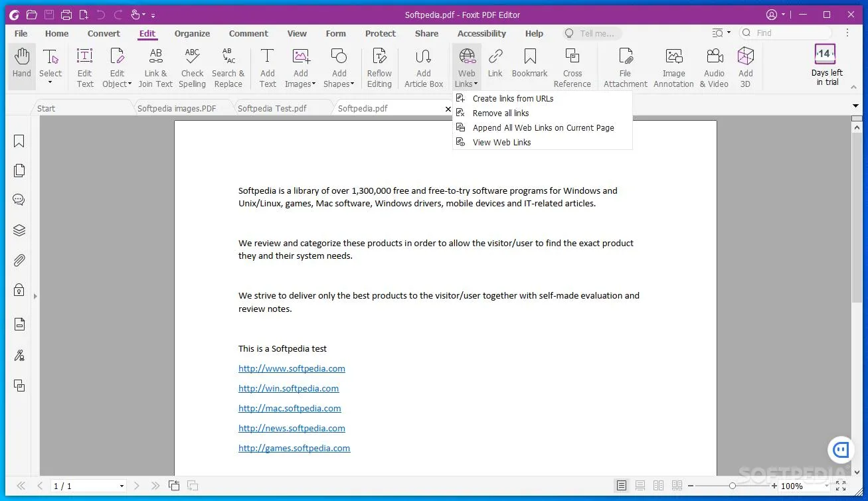Open the Comments panel in the sidebar
This screenshot has height=501, width=868.
click(x=19, y=199)
